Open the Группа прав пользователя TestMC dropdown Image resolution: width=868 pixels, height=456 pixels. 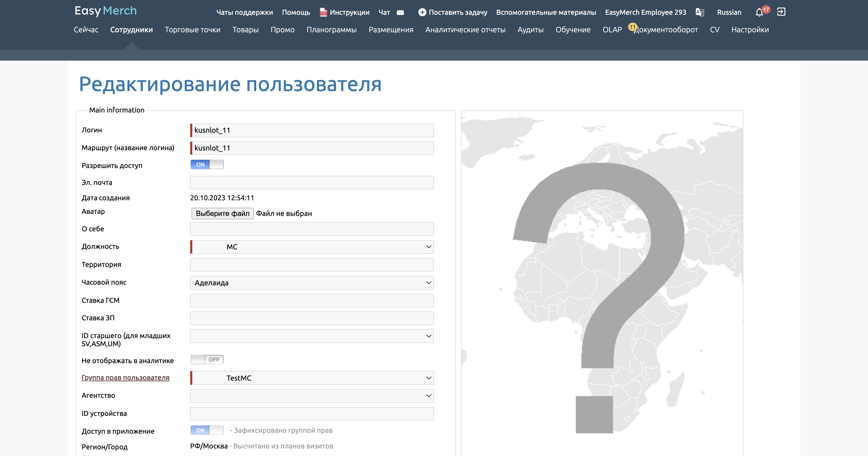click(312, 378)
